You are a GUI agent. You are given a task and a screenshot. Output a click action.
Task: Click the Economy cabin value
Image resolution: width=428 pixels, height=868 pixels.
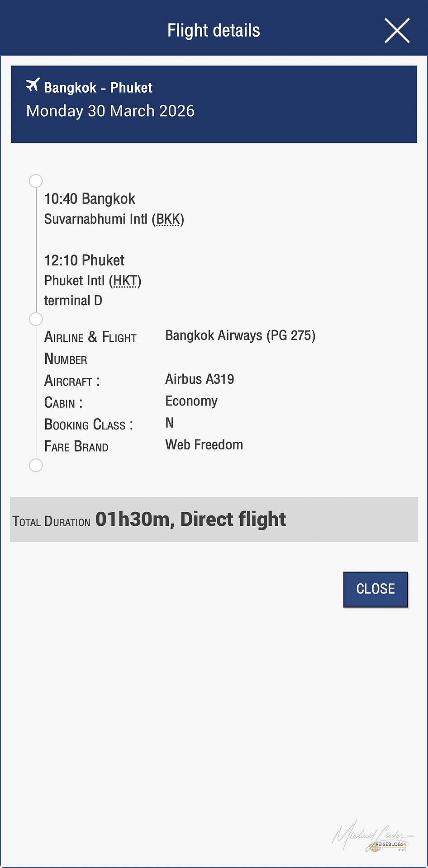[x=191, y=401]
